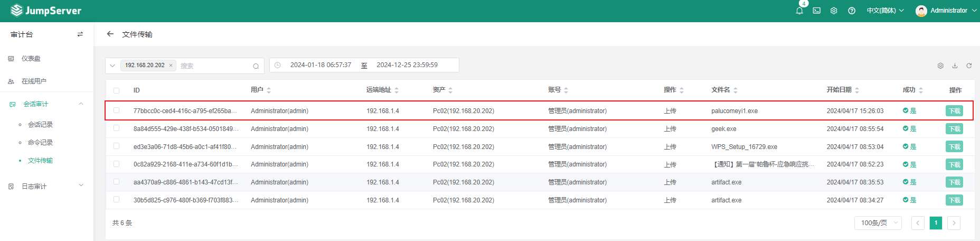Image resolution: width=980 pixels, height=241 pixels.
Task: Sort by 成功 column arrows
Action: point(921,90)
